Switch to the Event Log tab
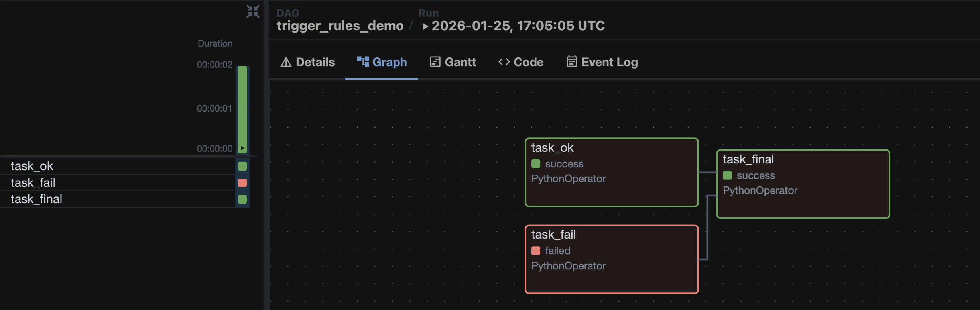The image size is (980, 310). click(609, 62)
